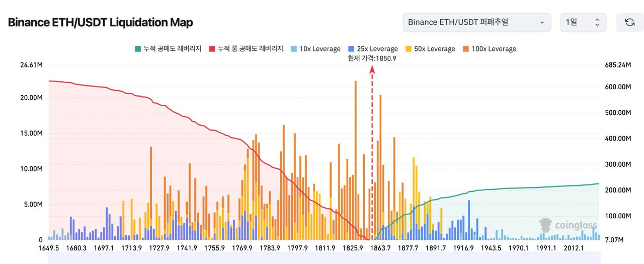Toggle the 10x Leverage legend item

coord(315,49)
